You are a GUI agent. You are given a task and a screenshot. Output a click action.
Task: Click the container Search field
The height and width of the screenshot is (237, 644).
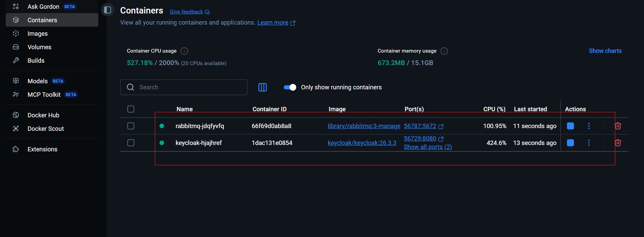coord(189,87)
